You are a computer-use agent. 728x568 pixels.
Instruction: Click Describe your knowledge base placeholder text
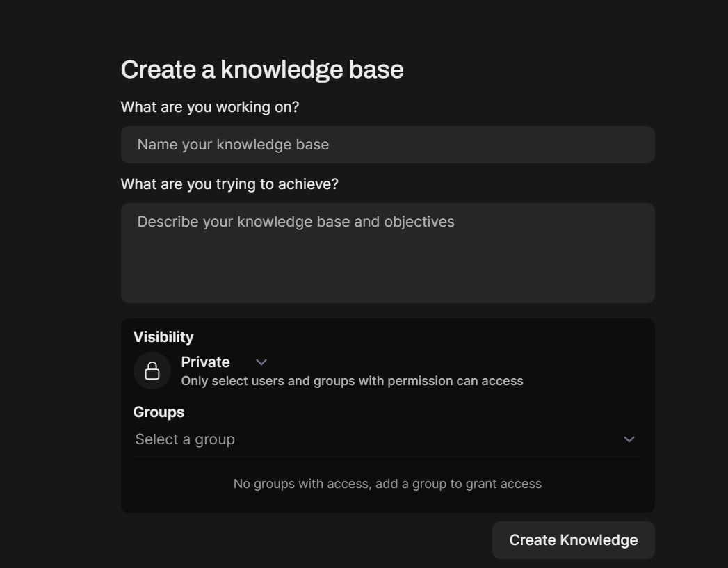[x=296, y=222]
